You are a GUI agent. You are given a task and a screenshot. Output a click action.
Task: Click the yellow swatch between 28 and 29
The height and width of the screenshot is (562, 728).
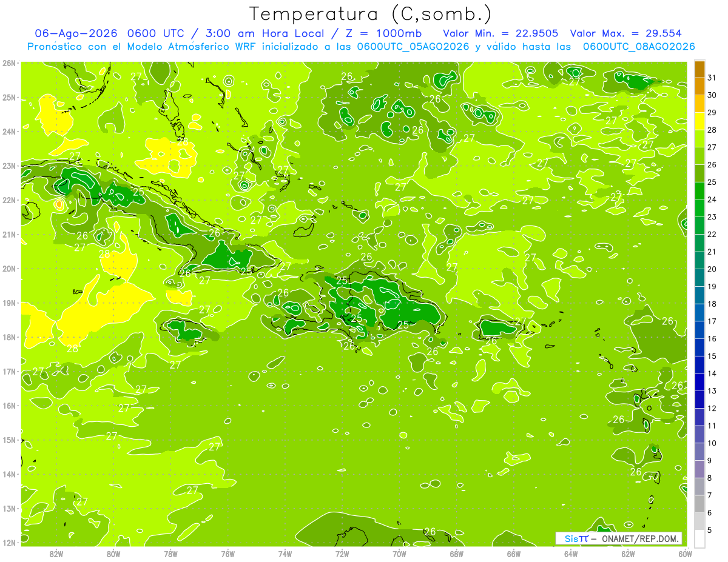[x=699, y=121]
